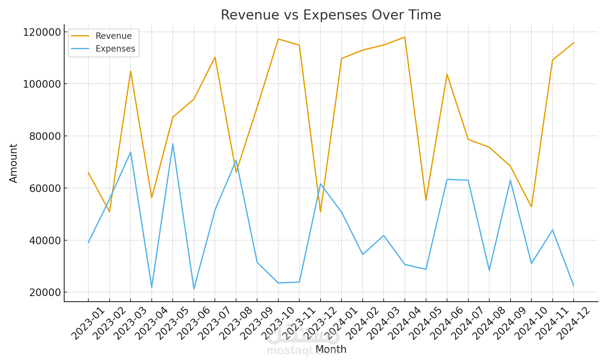Click the blue Expenses legend line swatch

click(80, 49)
